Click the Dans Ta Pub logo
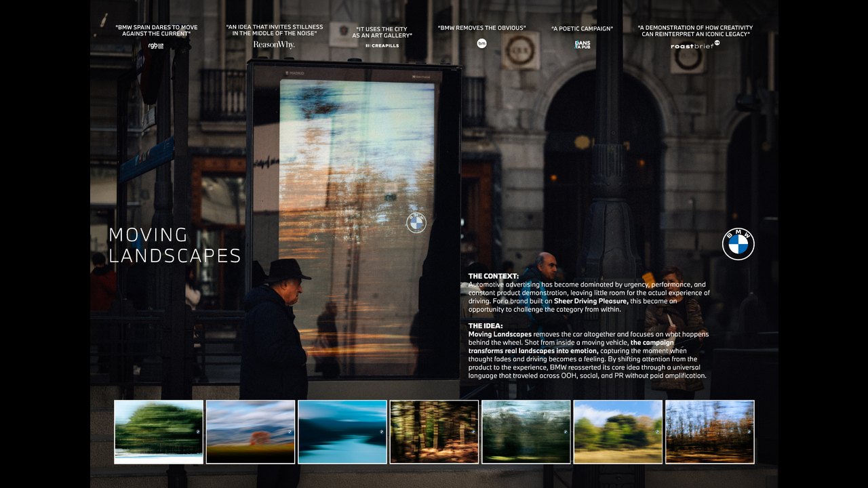 coord(583,45)
